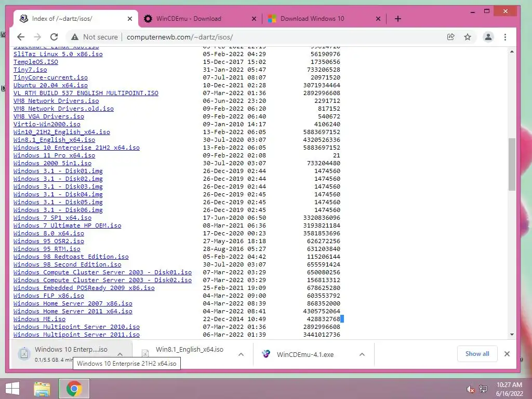Download Windows_10_Enterprise_21H2_x64.iso from listing
532x399 pixels.
point(77,148)
